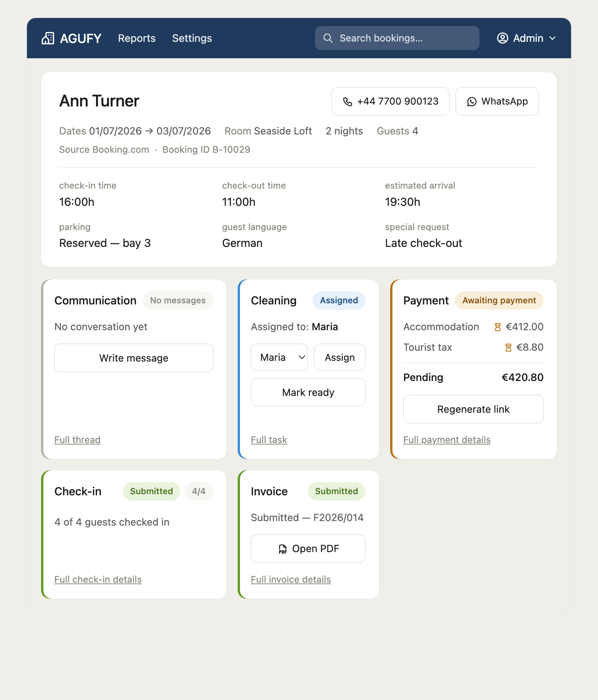Click the Ann Turner guest name

[x=99, y=101]
